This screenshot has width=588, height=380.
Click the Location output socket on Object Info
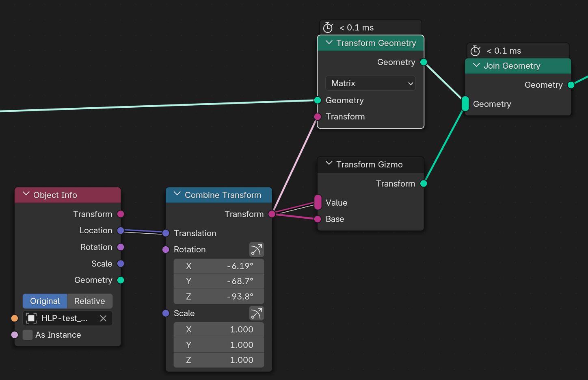(121, 231)
